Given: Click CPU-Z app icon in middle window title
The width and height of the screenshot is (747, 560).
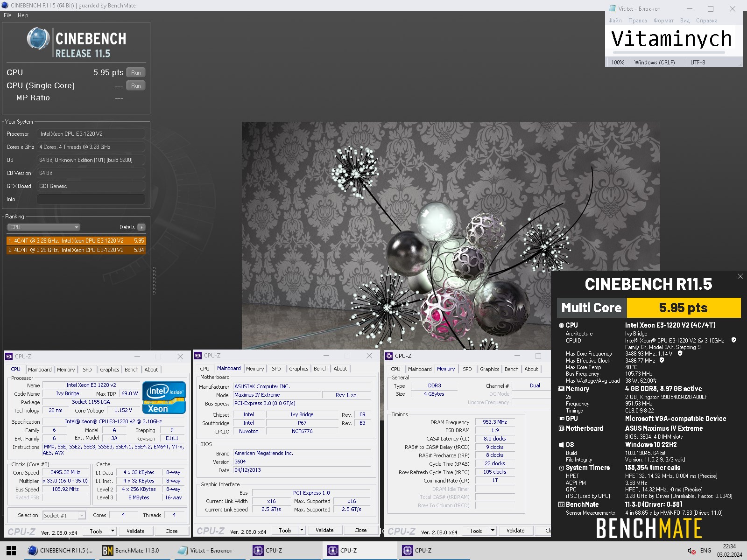Looking at the screenshot, I should pyautogui.click(x=198, y=356).
